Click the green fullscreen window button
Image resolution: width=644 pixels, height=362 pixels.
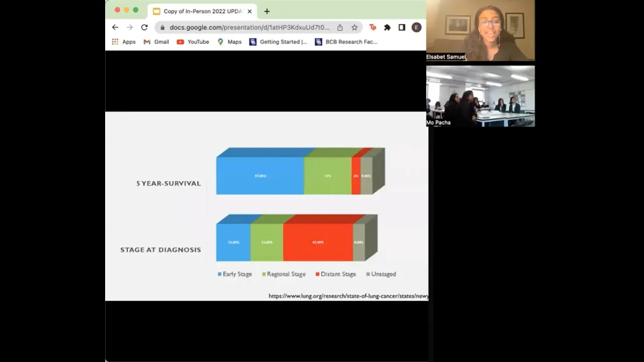(135, 10)
